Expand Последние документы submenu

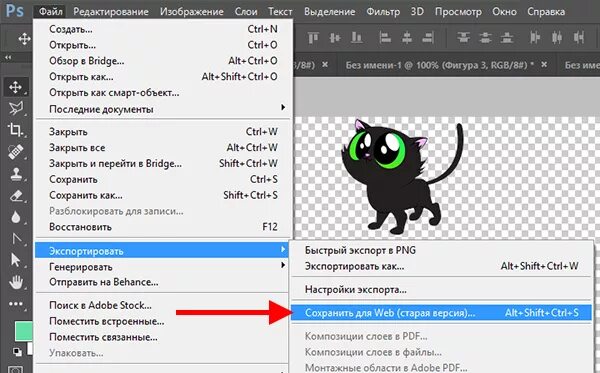click(163, 109)
